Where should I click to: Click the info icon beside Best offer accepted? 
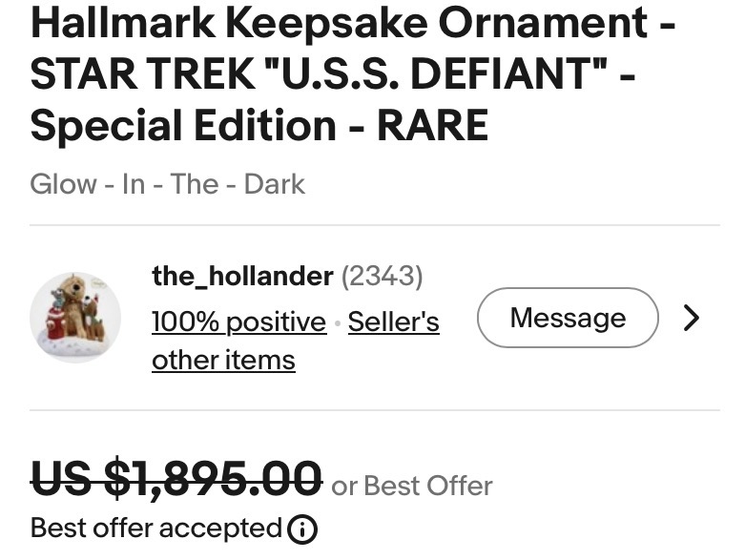point(302,529)
